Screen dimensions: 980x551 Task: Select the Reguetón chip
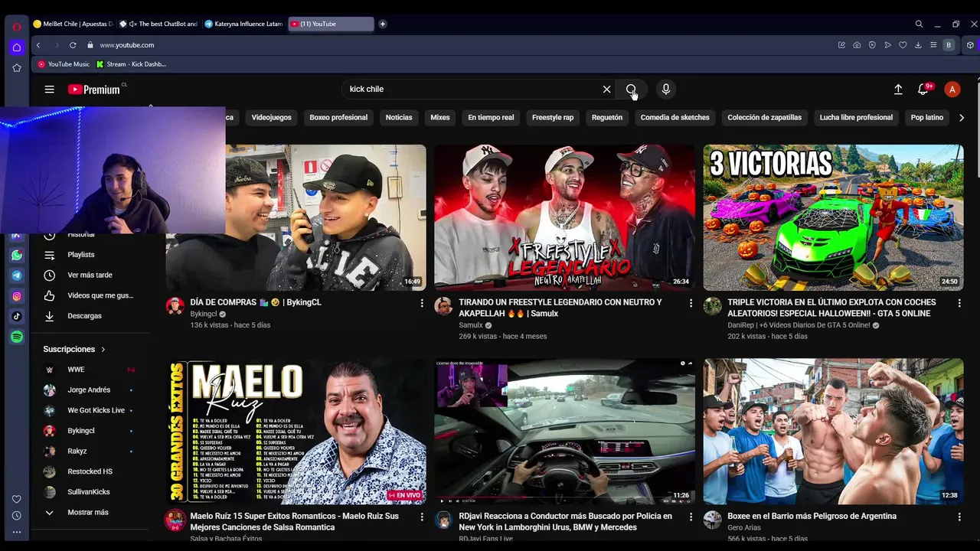coord(607,118)
